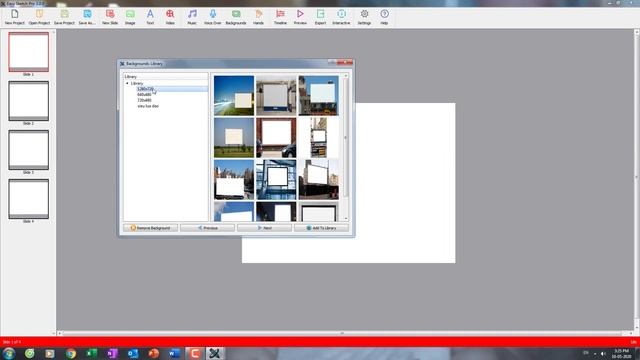Choose the night highway billboard background thumbnail
Screen dimensions: 640x360
point(234,96)
